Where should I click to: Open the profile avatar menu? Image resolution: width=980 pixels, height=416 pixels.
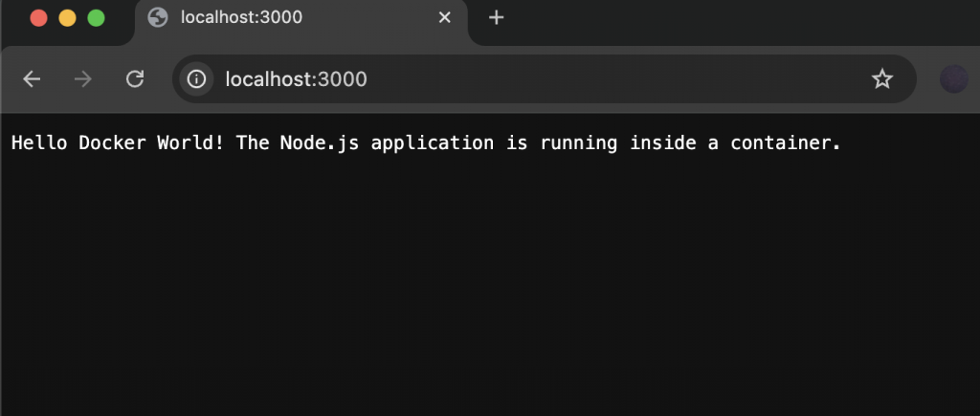pos(953,79)
